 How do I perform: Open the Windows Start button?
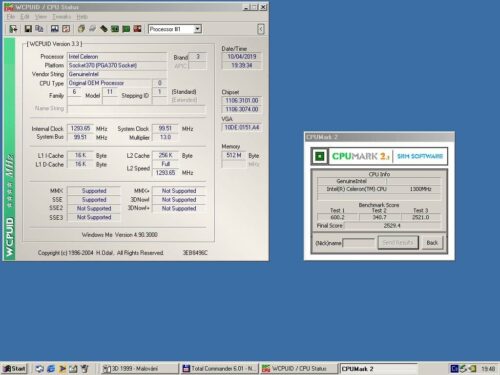14,368
